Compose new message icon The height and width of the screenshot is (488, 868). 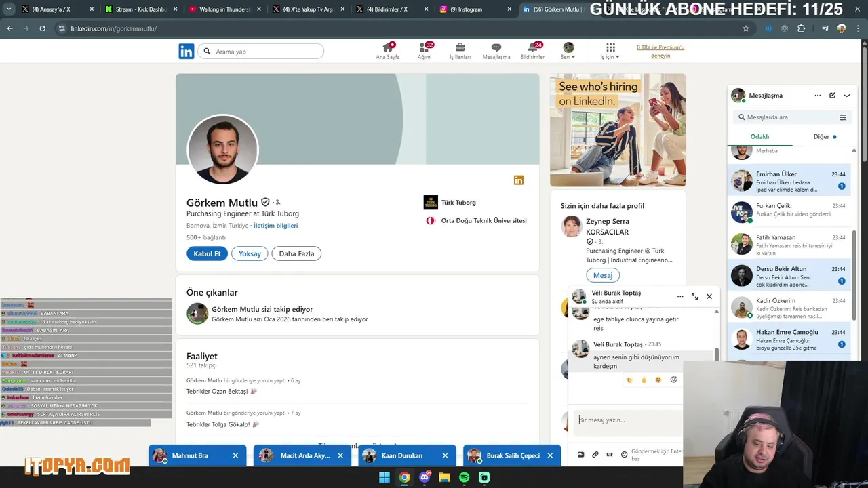tap(832, 96)
